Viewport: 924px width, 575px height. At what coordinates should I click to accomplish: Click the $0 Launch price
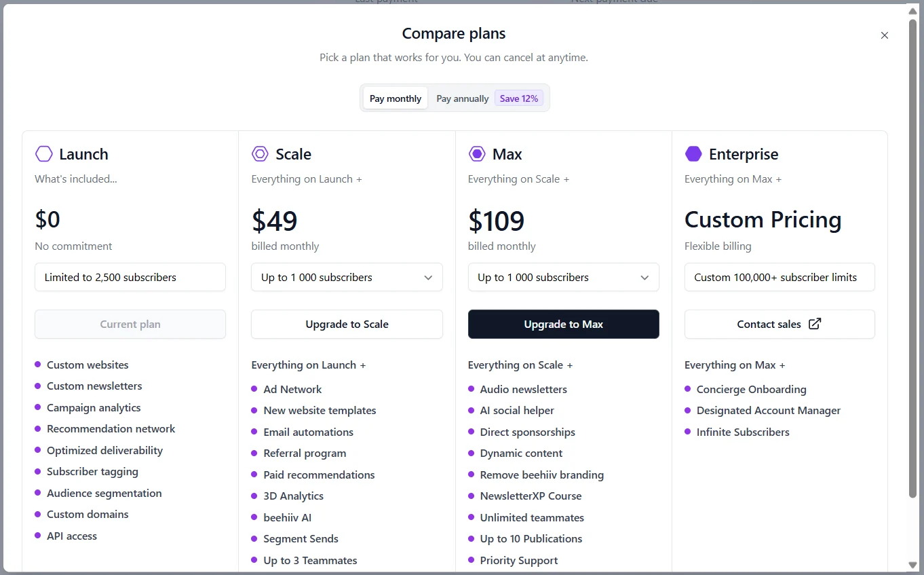pos(47,219)
